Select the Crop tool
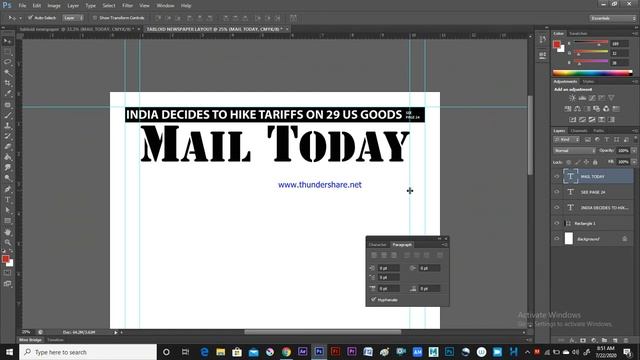The image size is (640, 360). pyautogui.click(x=7, y=83)
